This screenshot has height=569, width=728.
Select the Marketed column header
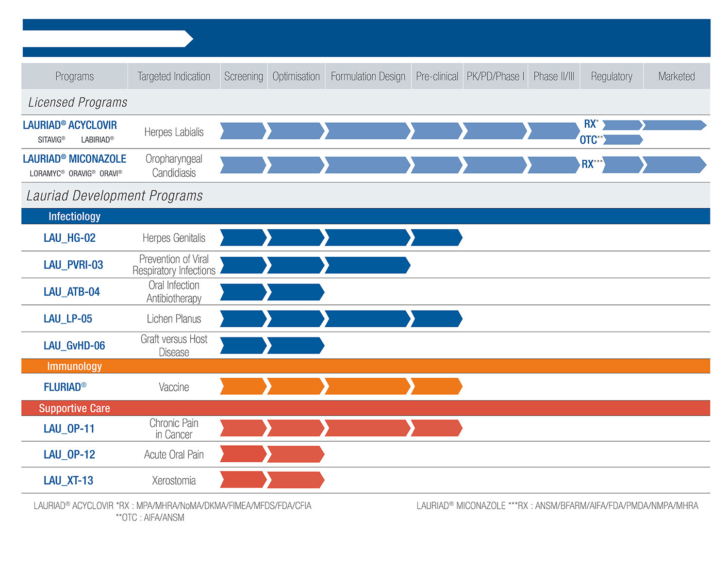point(677,76)
